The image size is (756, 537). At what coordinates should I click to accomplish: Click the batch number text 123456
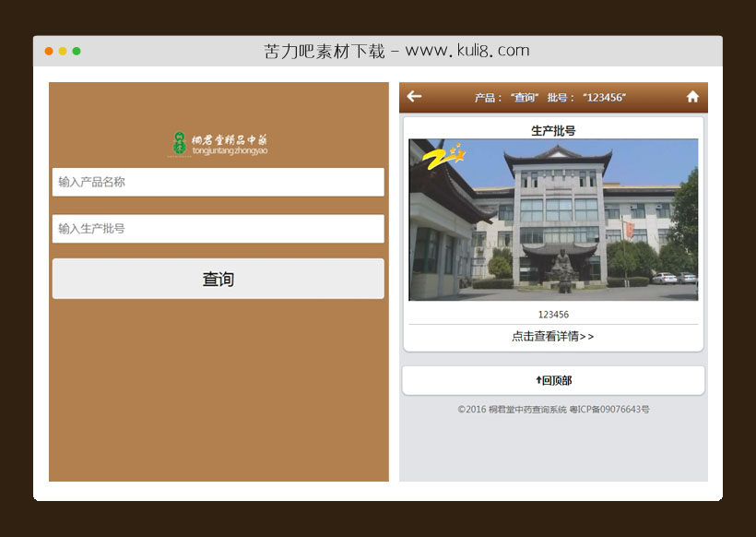point(552,313)
